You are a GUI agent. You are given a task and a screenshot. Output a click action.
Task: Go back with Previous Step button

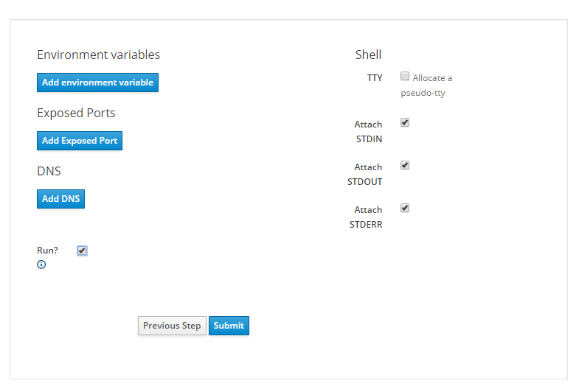[x=172, y=326]
